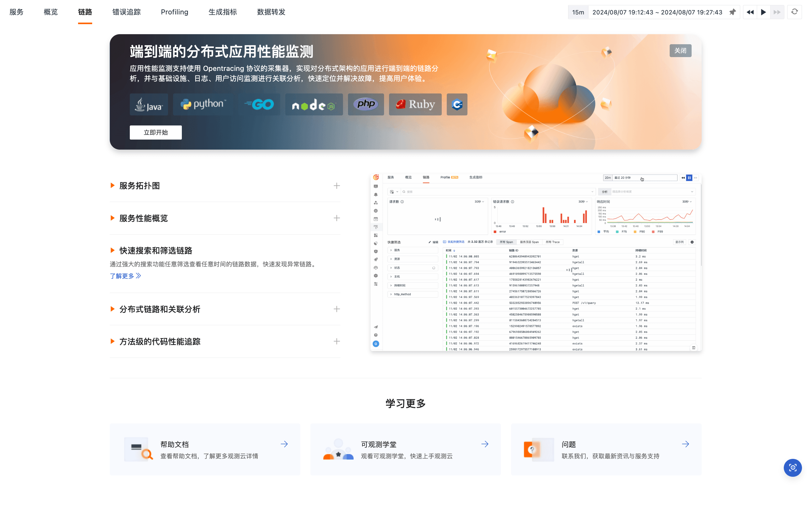Open the 了解更多 link
Viewport: 812px width, 510px height.
[x=125, y=276]
